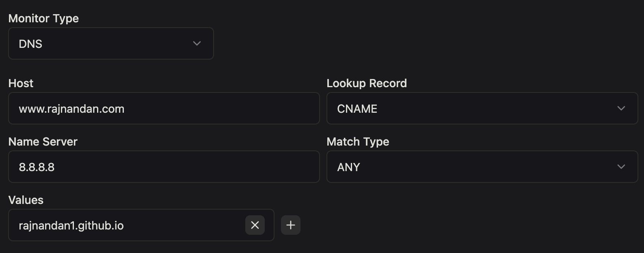Click the "Lookup Record" label

(x=366, y=83)
